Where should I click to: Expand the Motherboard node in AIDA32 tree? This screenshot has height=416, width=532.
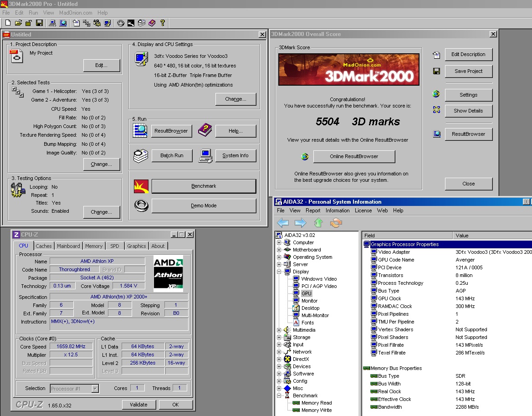pos(279,250)
